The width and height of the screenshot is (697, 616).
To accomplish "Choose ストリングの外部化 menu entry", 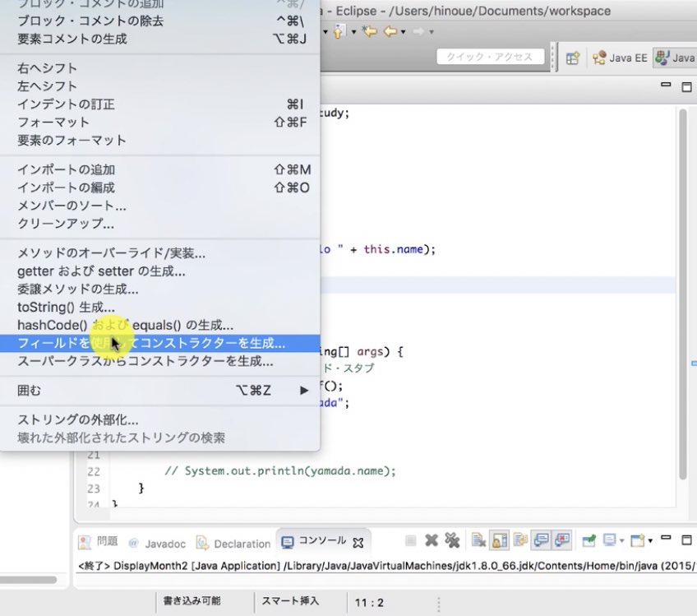I will (x=160, y=420).
